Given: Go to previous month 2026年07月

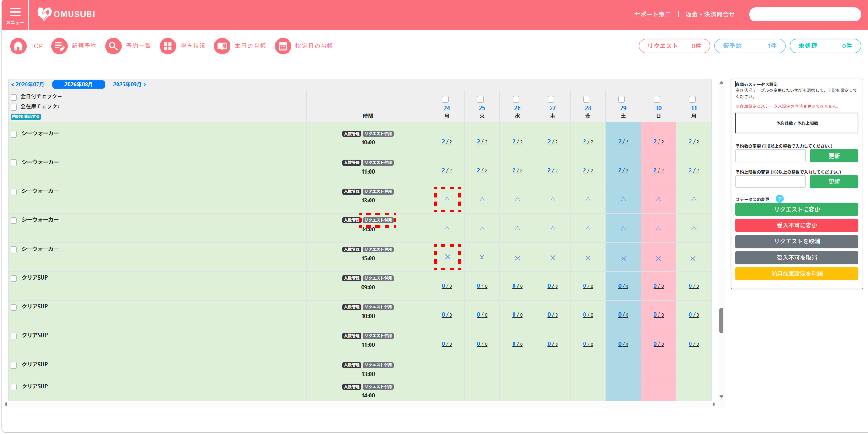Looking at the screenshot, I should tap(27, 85).
